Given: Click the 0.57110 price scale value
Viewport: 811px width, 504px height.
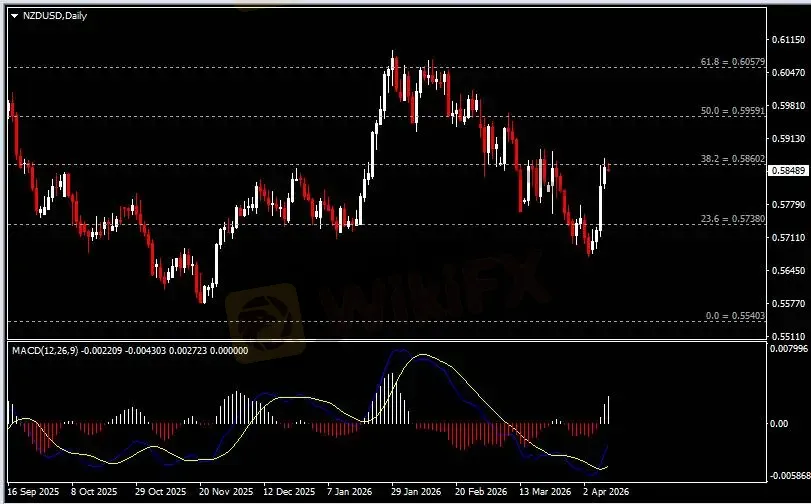Looking at the screenshot, I should tap(788, 238).
